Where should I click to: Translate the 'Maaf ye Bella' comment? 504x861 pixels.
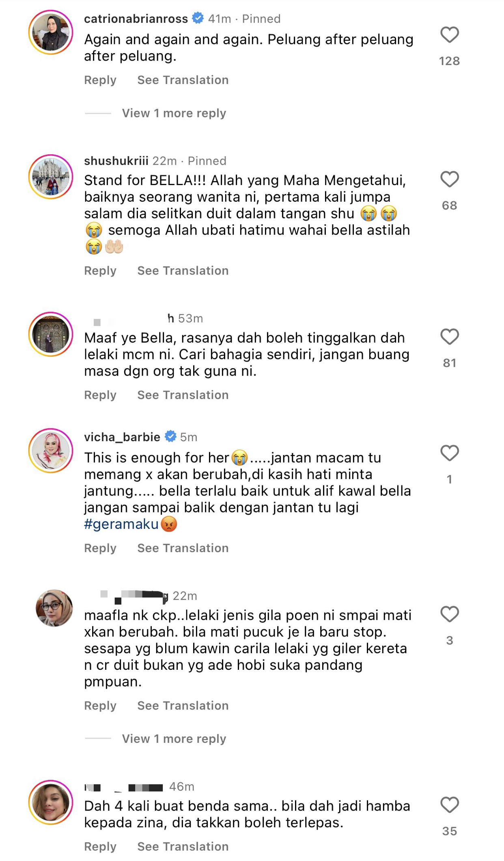(183, 395)
